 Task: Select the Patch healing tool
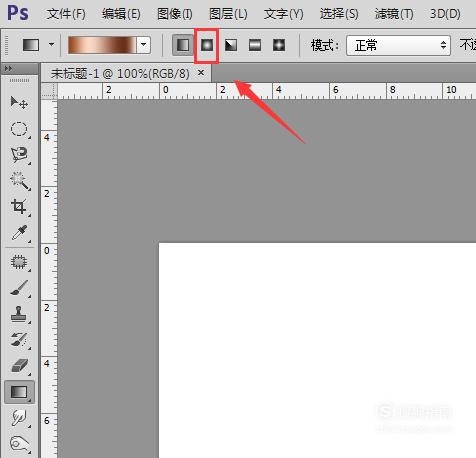click(19, 262)
